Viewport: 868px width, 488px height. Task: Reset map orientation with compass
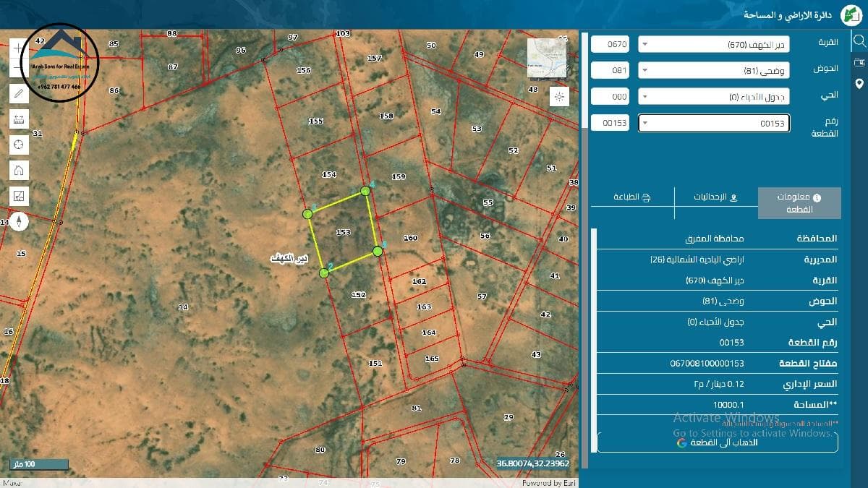click(x=19, y=221)
